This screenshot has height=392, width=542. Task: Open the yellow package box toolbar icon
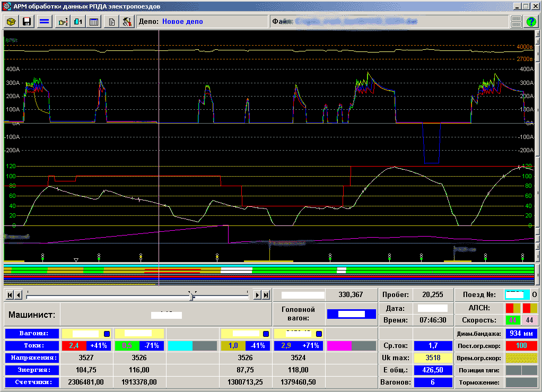(x=11, y=22)
